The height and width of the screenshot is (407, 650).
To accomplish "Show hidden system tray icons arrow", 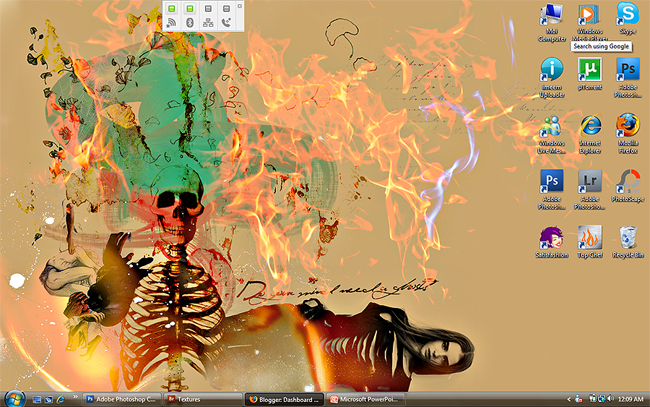I will [x=569, y=400].
